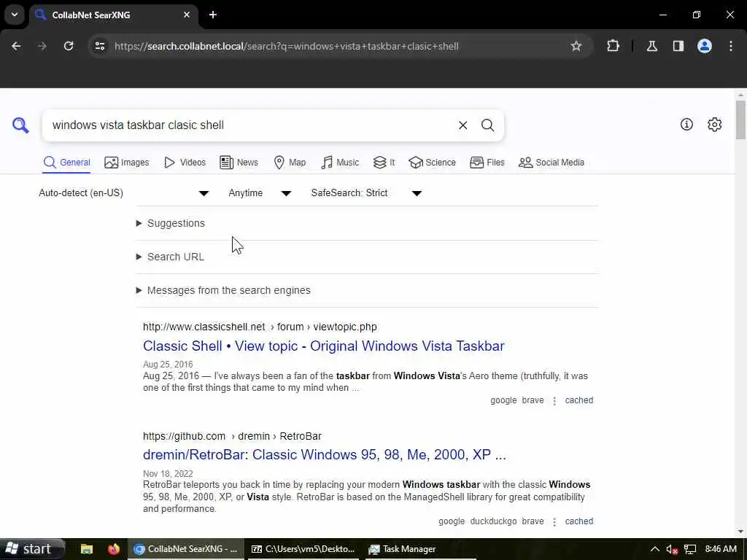The width and height of the screenshot is (747, 560).
Task: Open Classic Shell Original Windows Vista Taskbar result
Action: pyautogui.click(x=323, y=346)
